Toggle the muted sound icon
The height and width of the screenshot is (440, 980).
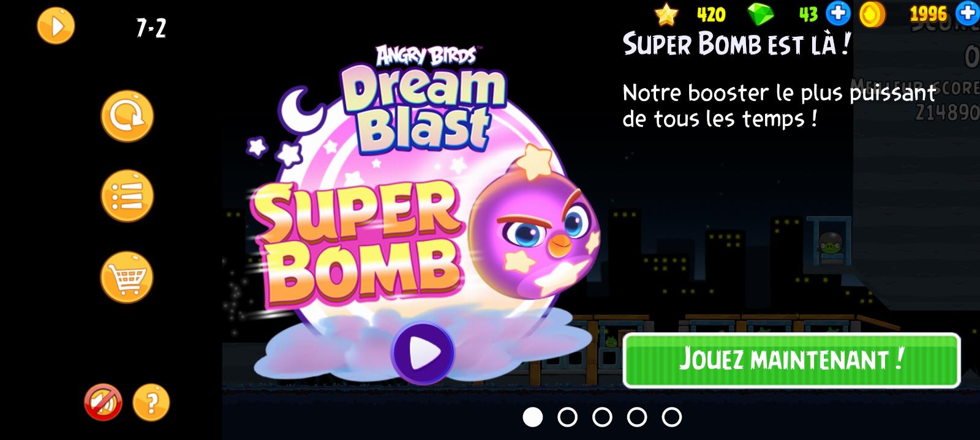pyautogui.click(x=103, y=403)
